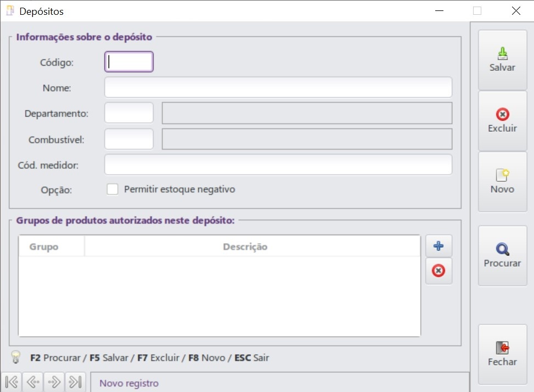Go to the next record

click(x=54, y=382)
